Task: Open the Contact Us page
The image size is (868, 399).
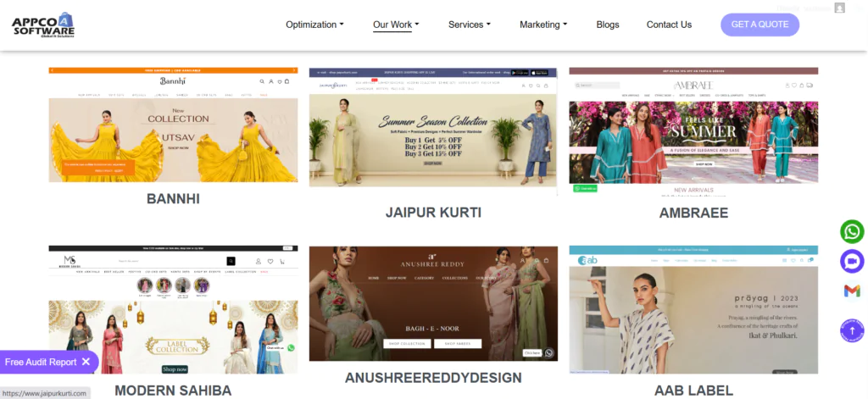Action: 669,25
